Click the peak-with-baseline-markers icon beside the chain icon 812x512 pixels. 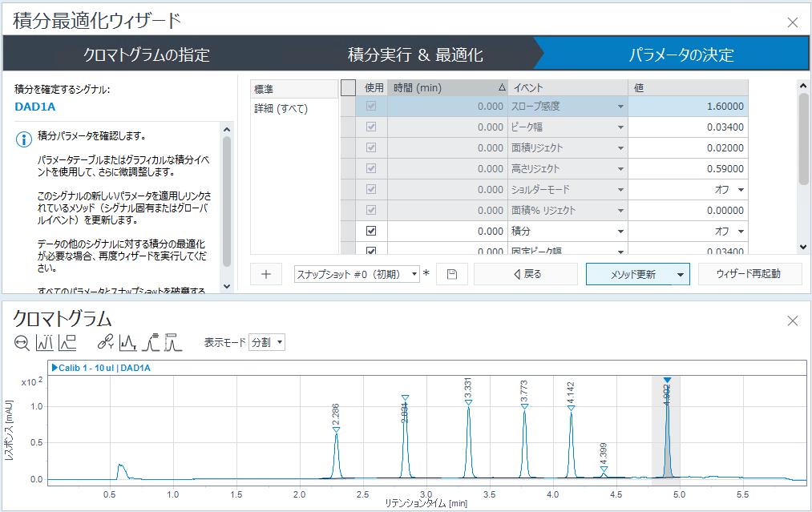(128, 342)
